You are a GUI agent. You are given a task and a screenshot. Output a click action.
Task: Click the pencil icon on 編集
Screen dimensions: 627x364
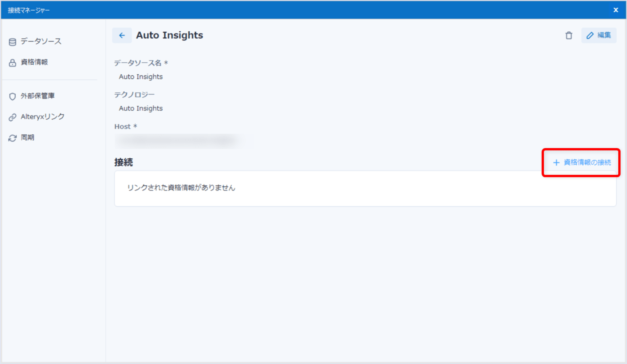pos(590,35)
